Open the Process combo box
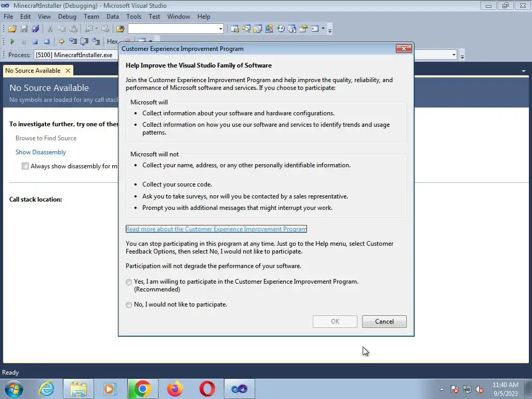The height and width of the screenshot is (399, 532). coord(76,55)
